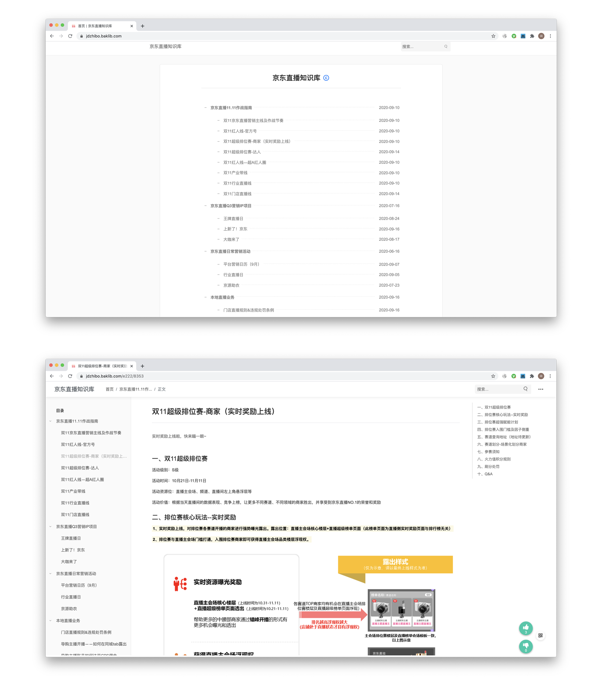Open the extensions puzzle icon in the lower browser window
The width and height of the screenshot is (602, 700).
click(x=532, y=376)
